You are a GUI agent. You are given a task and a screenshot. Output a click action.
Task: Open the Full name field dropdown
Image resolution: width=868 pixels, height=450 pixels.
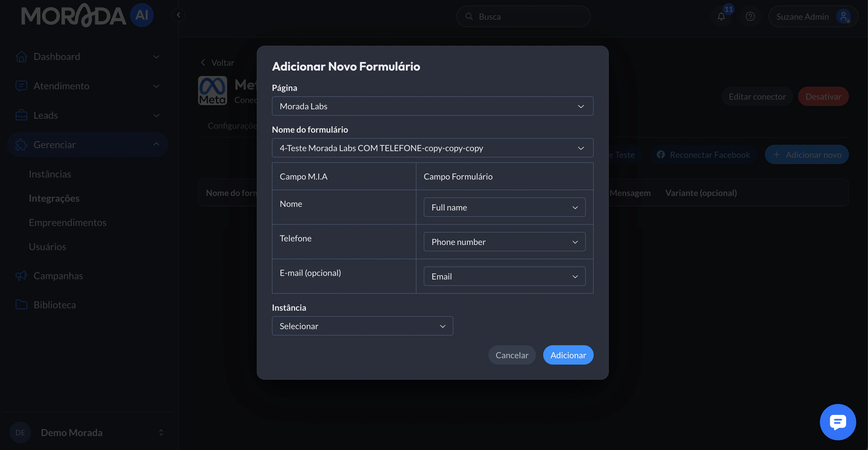coord(504,207)
